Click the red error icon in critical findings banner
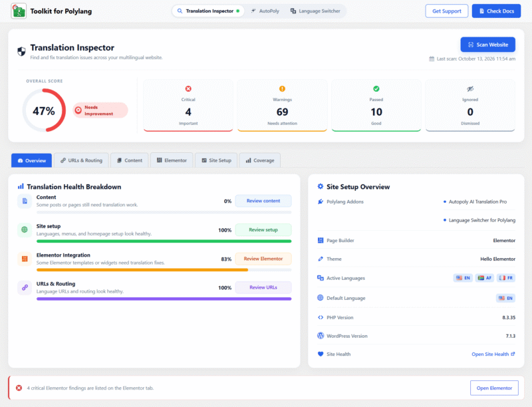 coord(19,388)
